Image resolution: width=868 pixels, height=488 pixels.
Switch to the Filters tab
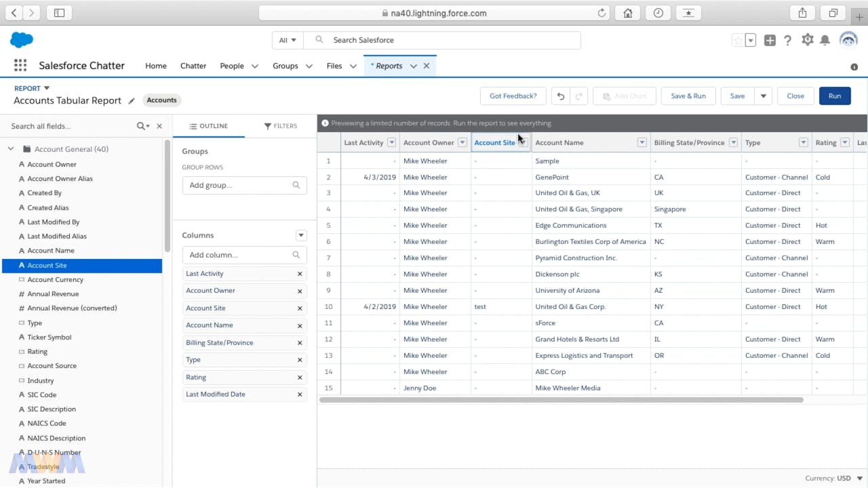(281, 126)
